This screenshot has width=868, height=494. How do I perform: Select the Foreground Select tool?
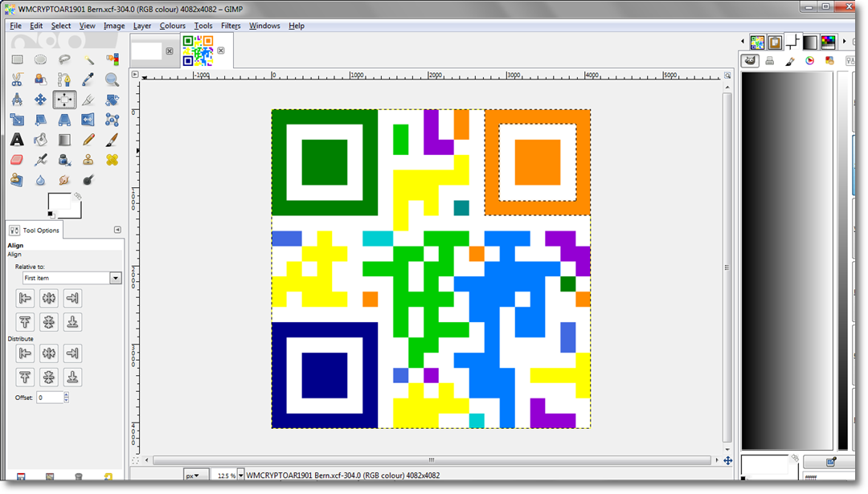40,79
